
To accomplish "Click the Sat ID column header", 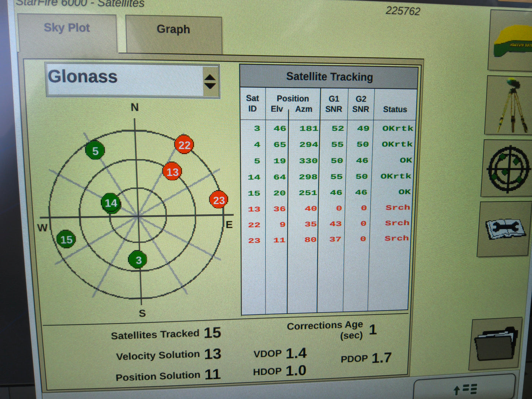I will (253, 103).
